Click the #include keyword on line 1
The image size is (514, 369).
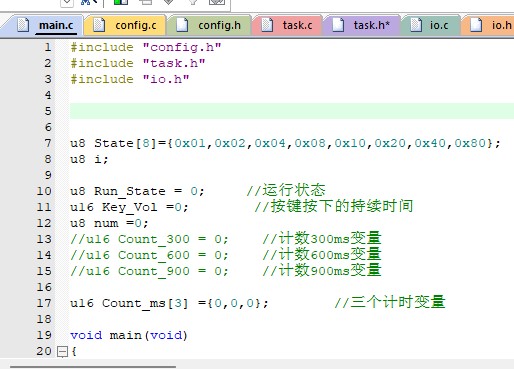point(102,47)
